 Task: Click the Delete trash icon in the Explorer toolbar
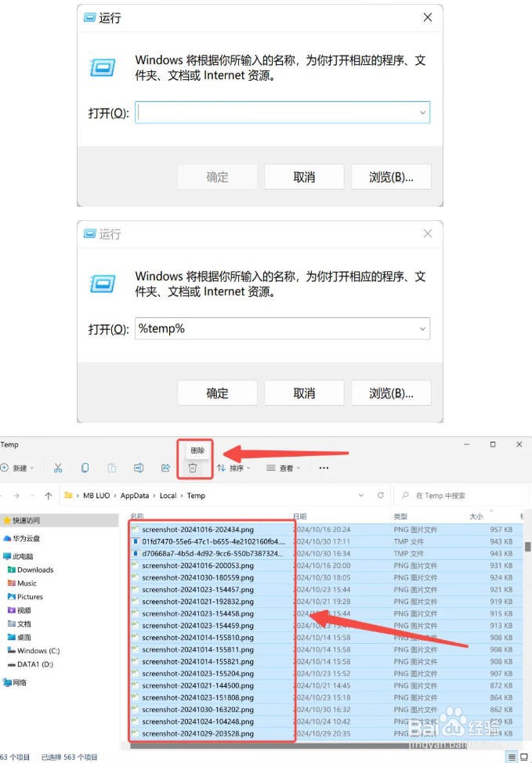coord(193,468)
